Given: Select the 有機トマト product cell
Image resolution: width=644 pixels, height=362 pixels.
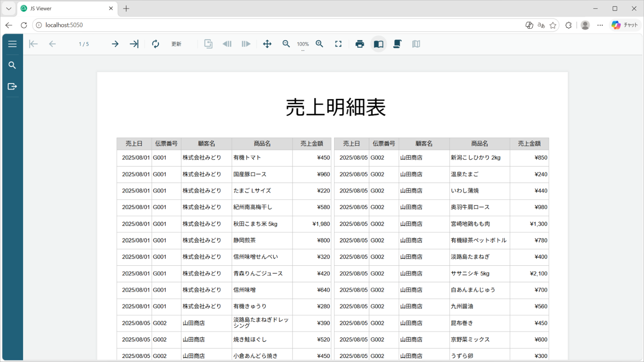Looking at the screenshot, I should [262, 158].
